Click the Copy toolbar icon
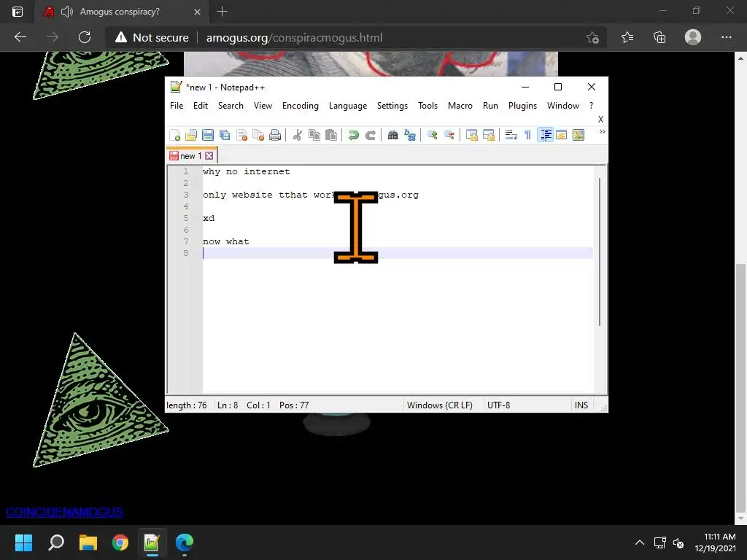747x560 pixels. click(x=314, y=135)
